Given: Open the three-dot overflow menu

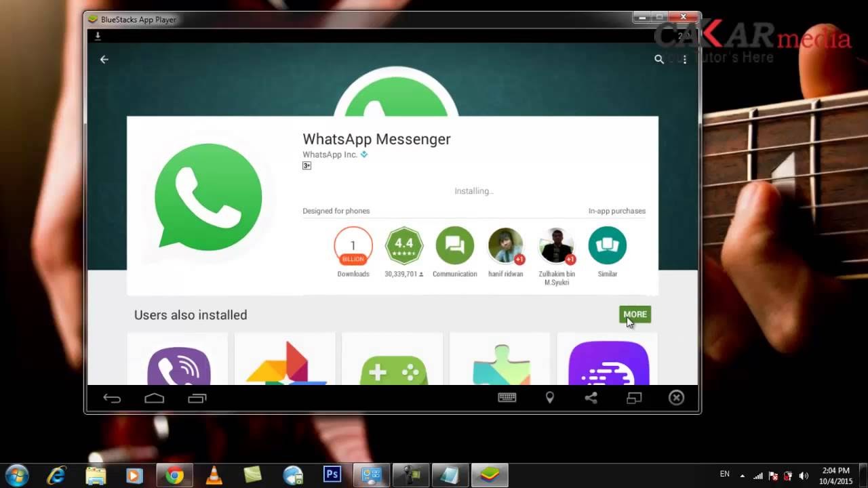Looking at the screenshot, I should (x=685, y=60).
